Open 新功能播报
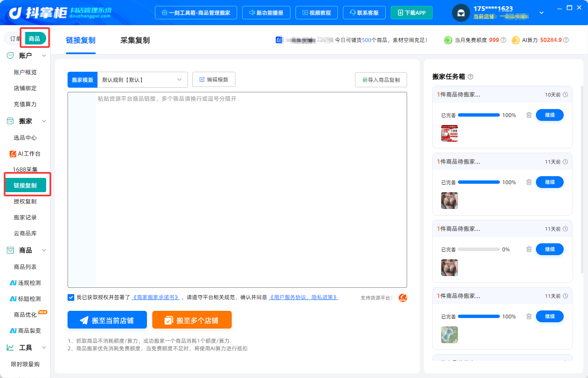The height and width of the screenshot is (378, 588). (266, 13)
